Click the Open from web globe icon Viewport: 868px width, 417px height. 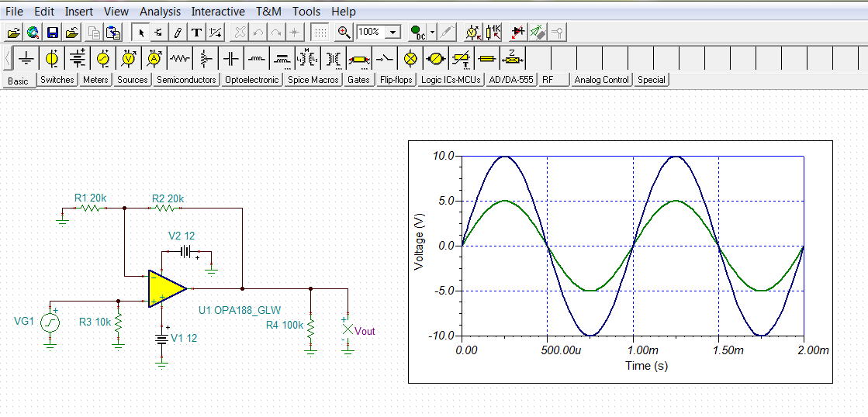coord(33,33)
